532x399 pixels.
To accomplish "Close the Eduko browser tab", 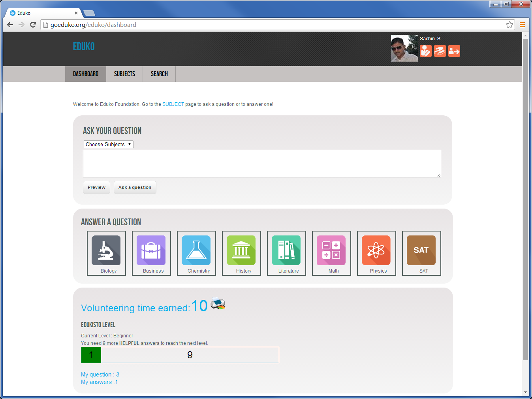I will tap(76, 13).
